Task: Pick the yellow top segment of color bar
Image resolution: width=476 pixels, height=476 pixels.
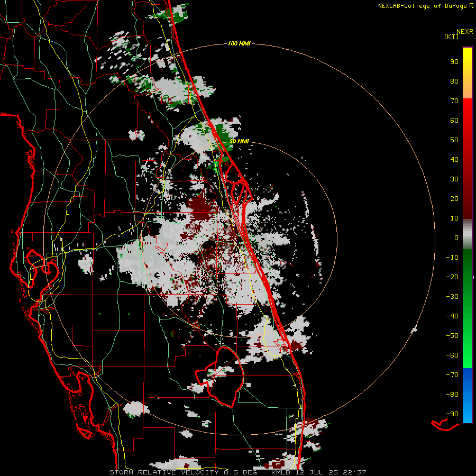Action: [x=467, y=73]
